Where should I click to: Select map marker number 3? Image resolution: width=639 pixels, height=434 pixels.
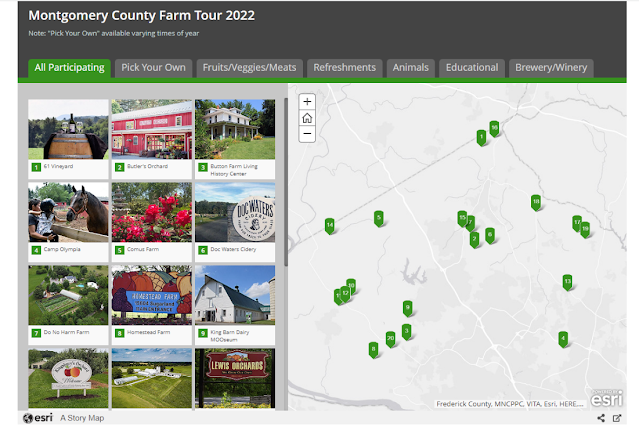click(x=406, y=331)
